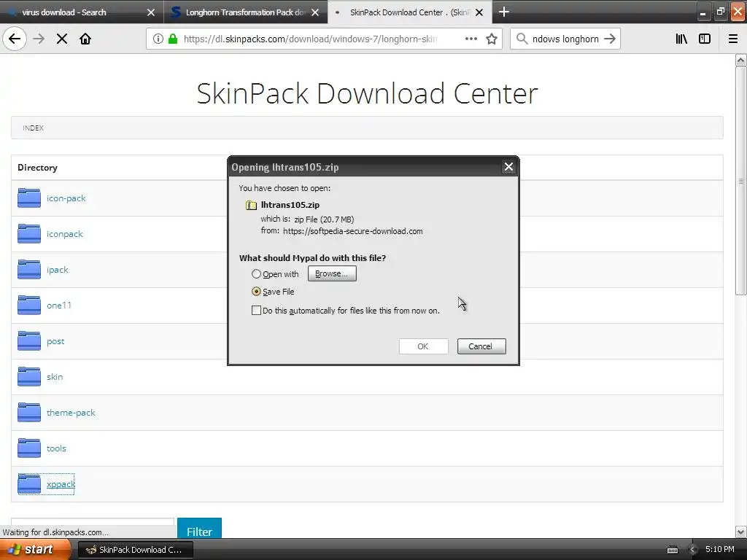747x560 pixels.
Task: Submit the search with the arrow
Action: tap(610, 39)
